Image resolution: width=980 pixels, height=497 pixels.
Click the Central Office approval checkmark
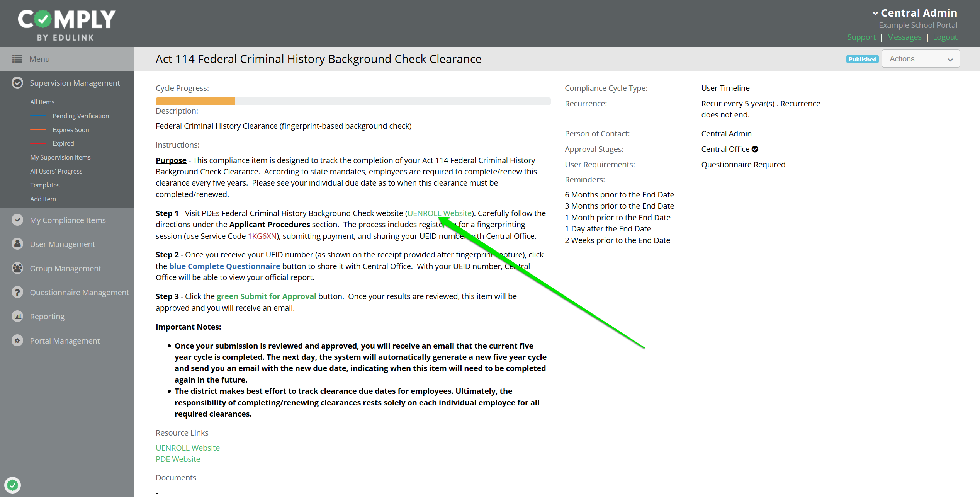click(x=755, y=149)
